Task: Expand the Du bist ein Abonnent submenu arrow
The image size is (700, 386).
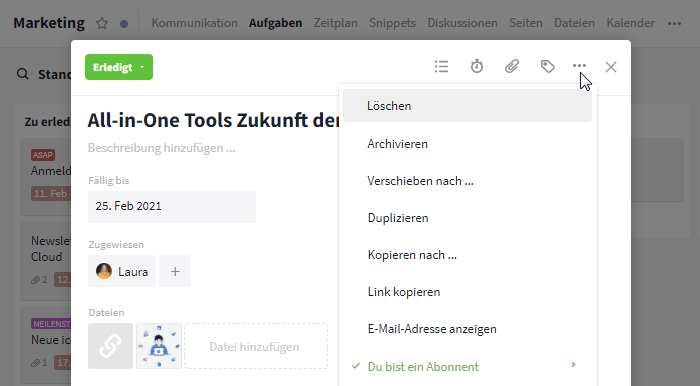Action: 574,365
